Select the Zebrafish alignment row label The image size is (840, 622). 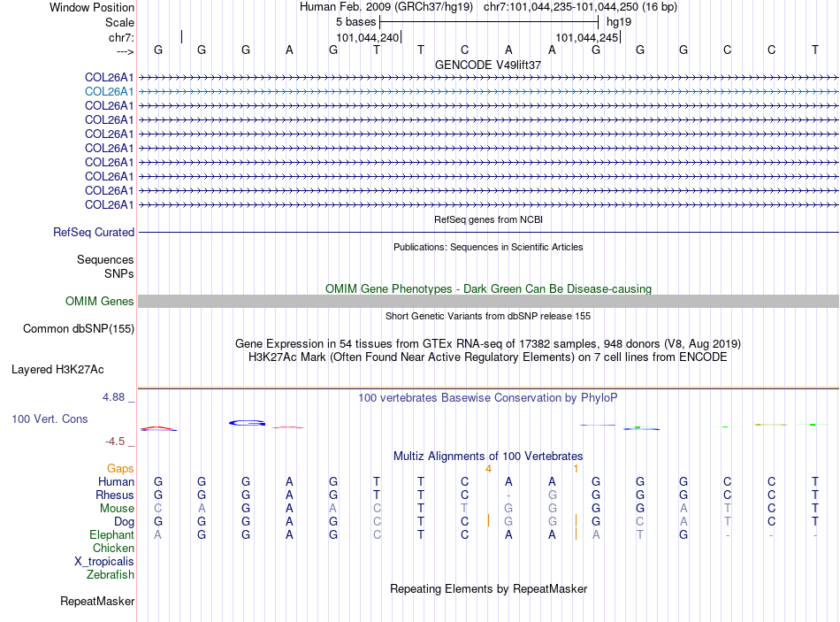coord(111,575)
